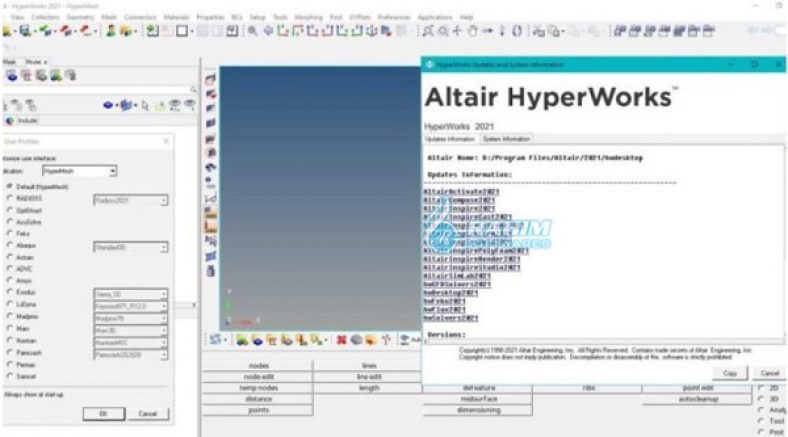Click the anchor-shaped icon in the view toolbar
This screenshot has height=437, width=788.
pyautogui.click(x=371, y=31)
